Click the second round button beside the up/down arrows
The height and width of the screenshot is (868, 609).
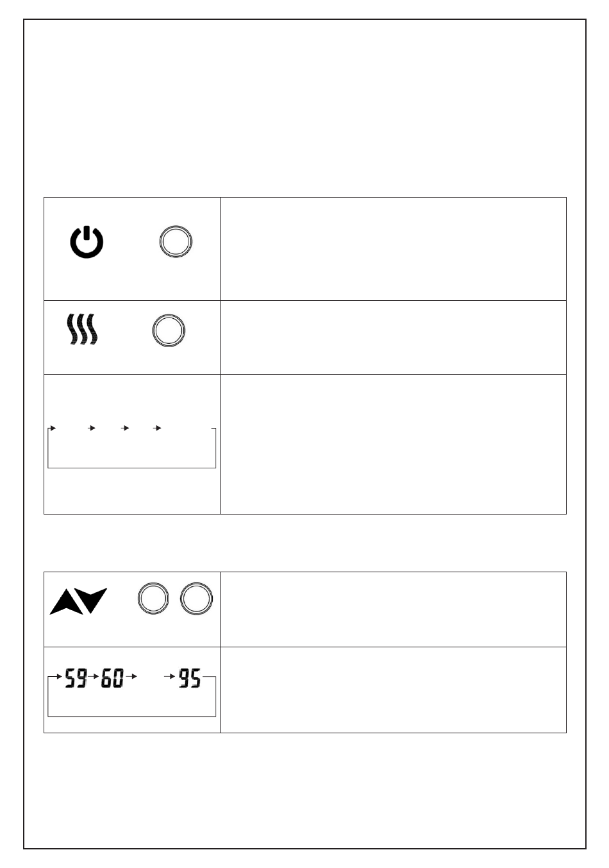coord(196,600)
